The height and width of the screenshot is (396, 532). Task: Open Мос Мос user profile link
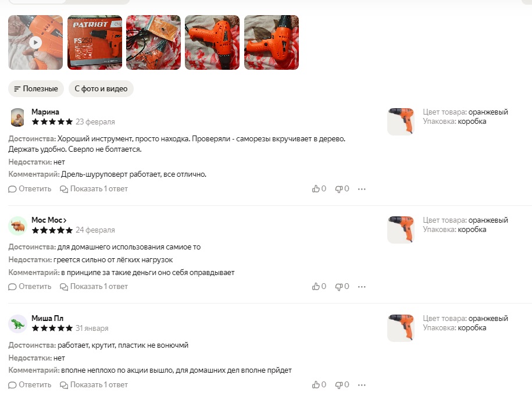(49, 220)
